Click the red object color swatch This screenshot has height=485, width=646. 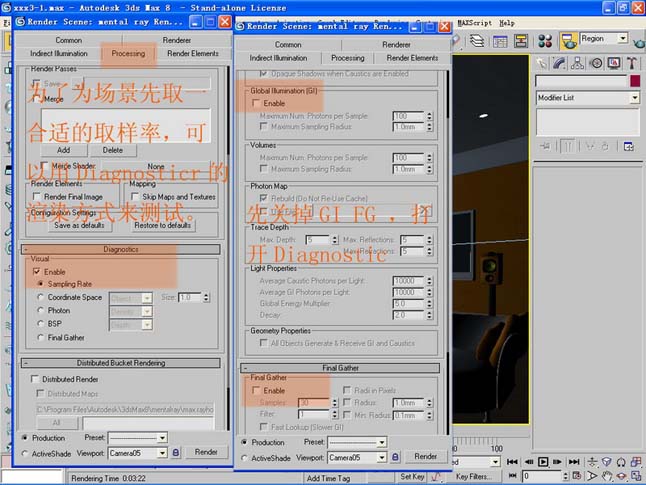tap(635, 81)
